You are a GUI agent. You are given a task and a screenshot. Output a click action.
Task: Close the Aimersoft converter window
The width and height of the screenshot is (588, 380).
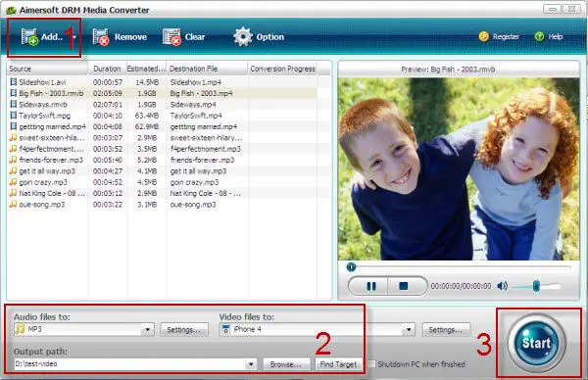(x=571, y=9)
